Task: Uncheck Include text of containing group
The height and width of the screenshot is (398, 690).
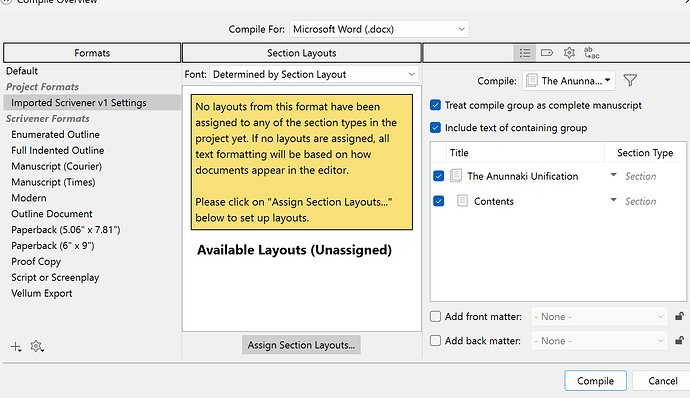Action: pyautogui.click(x=435, y=128)
